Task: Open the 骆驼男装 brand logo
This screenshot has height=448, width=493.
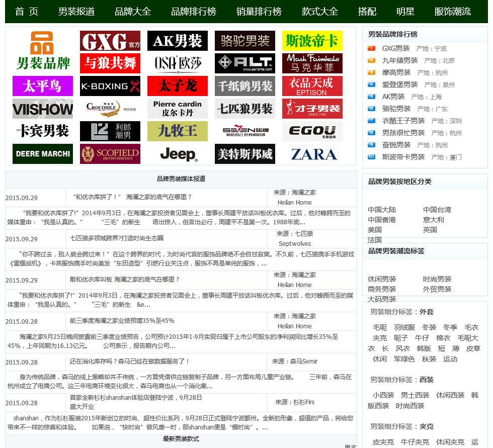Action: [x=245, y=41]
